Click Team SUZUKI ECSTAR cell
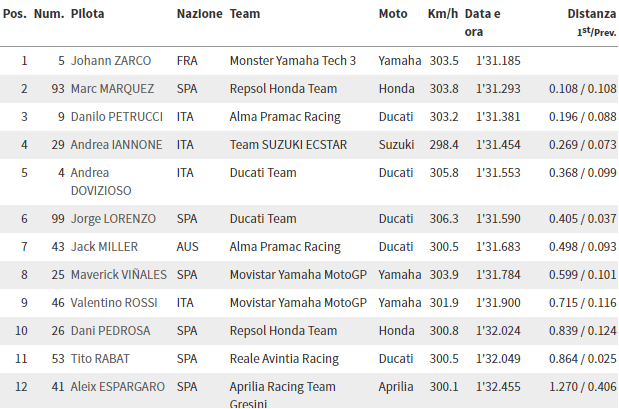 coord(288,145)
